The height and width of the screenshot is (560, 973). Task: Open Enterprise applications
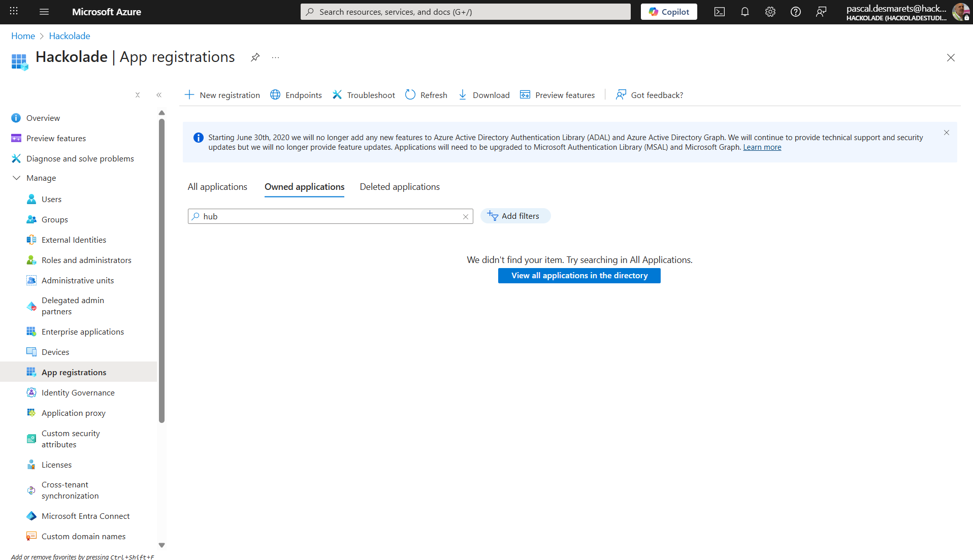[82, 331]
